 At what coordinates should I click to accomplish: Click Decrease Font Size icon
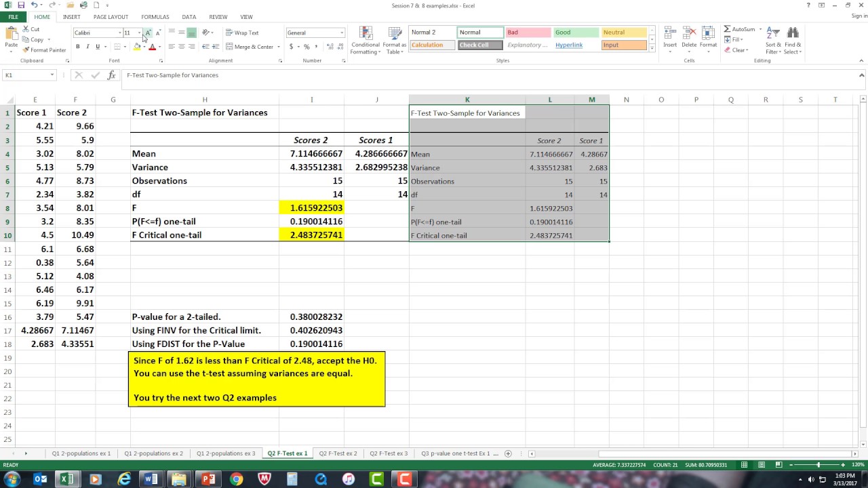[x=158, y=33]
